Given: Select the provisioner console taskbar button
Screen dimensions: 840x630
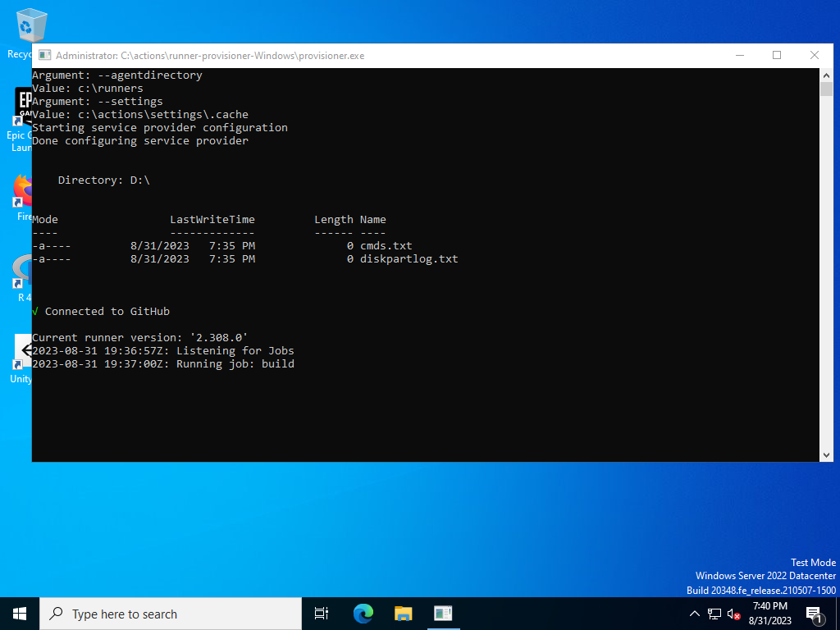Looking at the screenshot, I should click(x=443, y=614).
